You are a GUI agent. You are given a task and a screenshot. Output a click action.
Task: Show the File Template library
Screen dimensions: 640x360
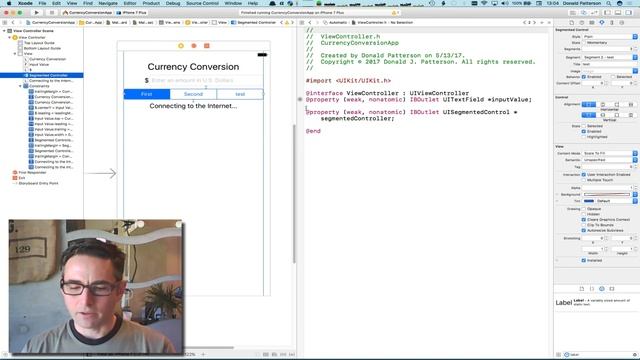coord(582,289)
